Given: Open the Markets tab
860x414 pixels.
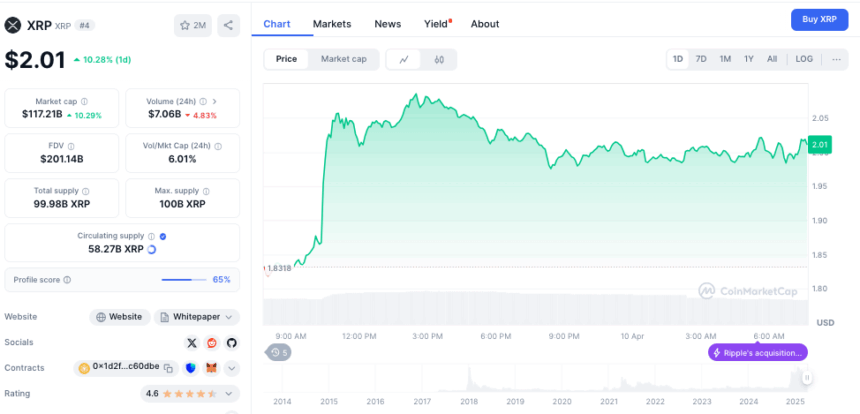Looking at the screenshot, I should point(332,24).
